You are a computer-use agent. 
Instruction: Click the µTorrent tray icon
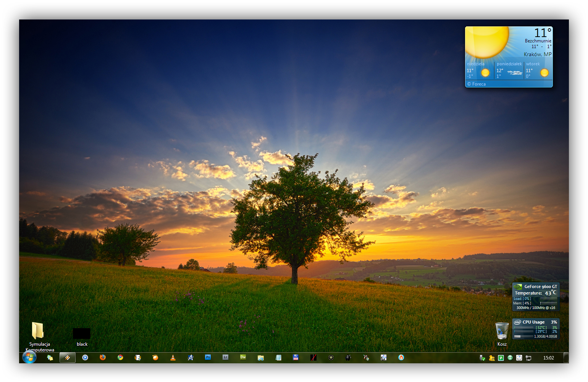pos(501,358)
